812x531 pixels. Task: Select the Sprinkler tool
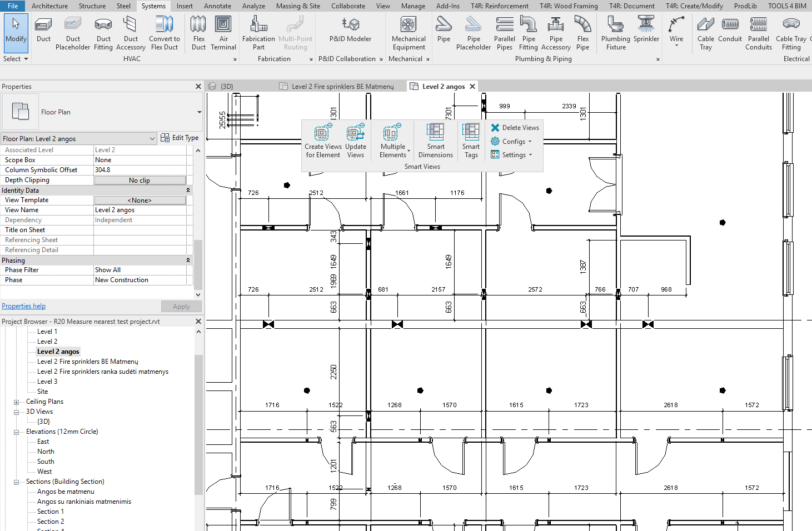pyautogui.click(x=646, y=31)
